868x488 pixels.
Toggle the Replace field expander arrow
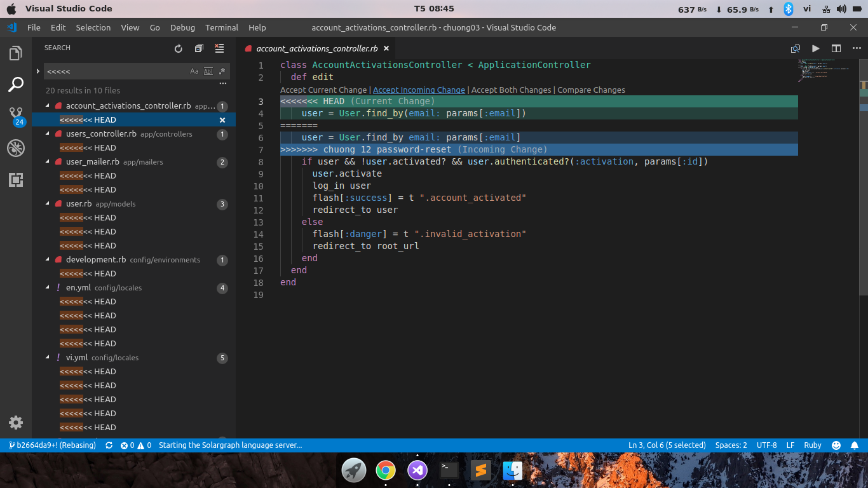(38, 71)
